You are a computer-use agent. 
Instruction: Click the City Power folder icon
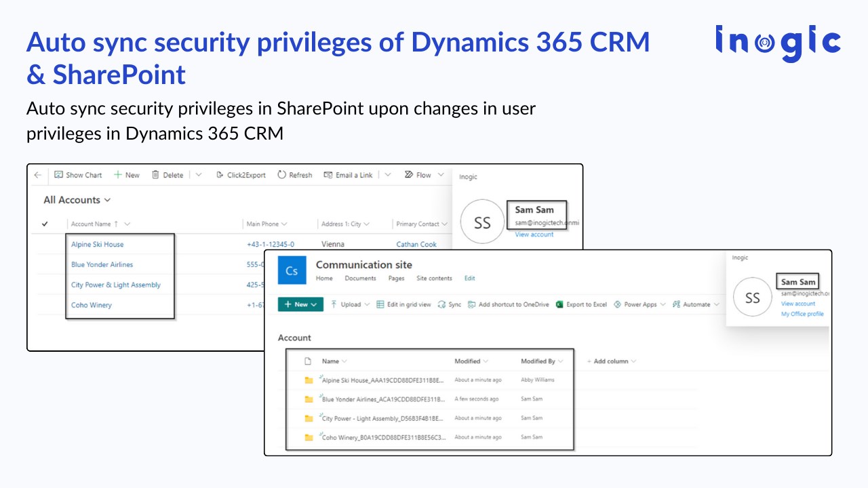[309, 418]
